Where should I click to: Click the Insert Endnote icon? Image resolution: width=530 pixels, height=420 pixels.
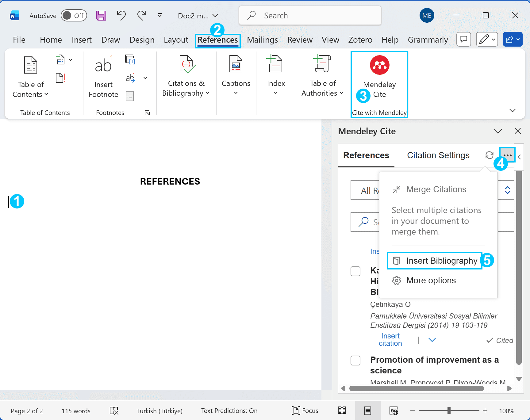(130, 59)
